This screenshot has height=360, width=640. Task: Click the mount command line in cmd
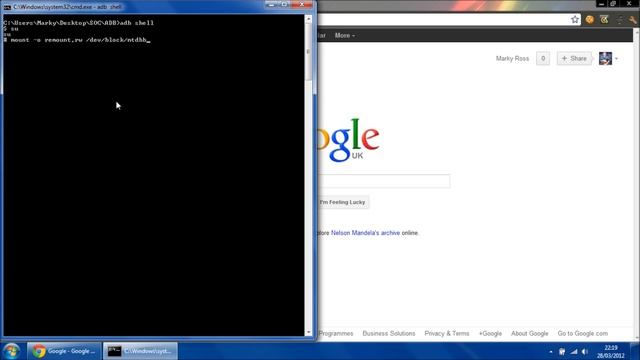coord(78,40)
